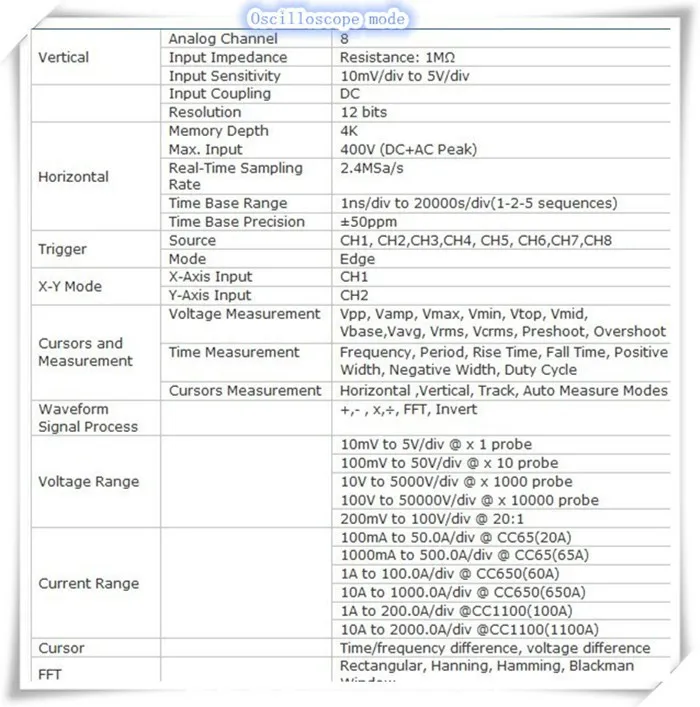Viewport: 700px width, 707px height.
Task: Select "10V to 5000V/div @ x 1000 probe"
Action: [x=456, y=482]
